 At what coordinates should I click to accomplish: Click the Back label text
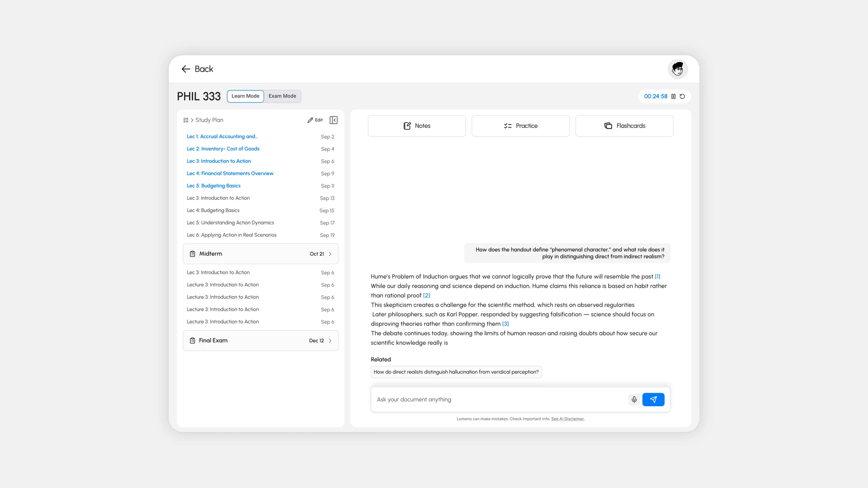tap(204, 69)
